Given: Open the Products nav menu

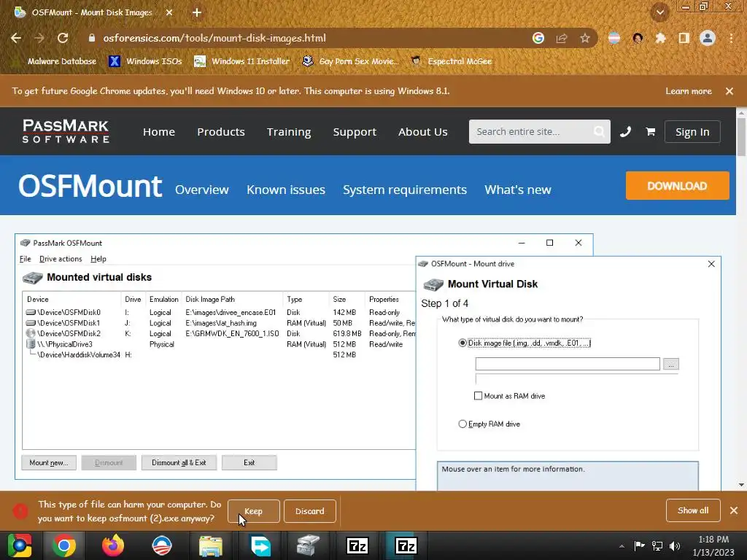Looking at the screenshot, I should pyautogui.click(x=221, y=132).
